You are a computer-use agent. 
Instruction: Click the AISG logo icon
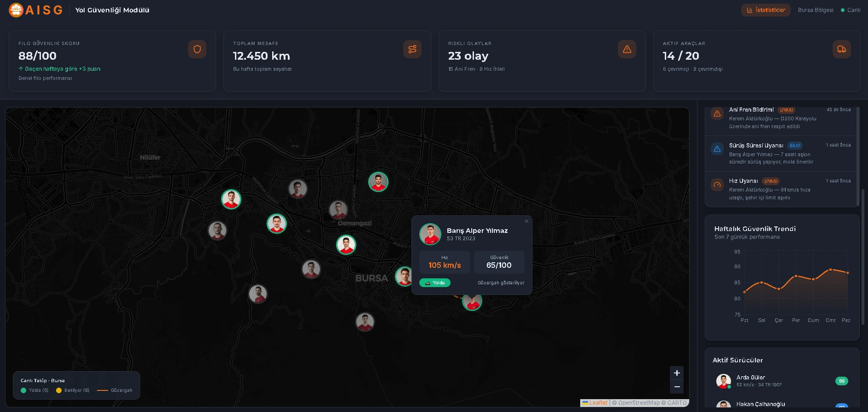click(x=16, y=10)
